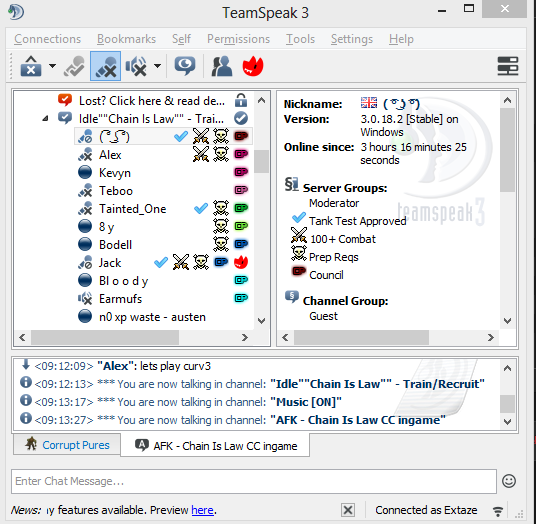Click the cyan tag icon on Earmufs' row
Viewport: 536px width, 524px height.
pyautogui.click(x=241, y=298)
